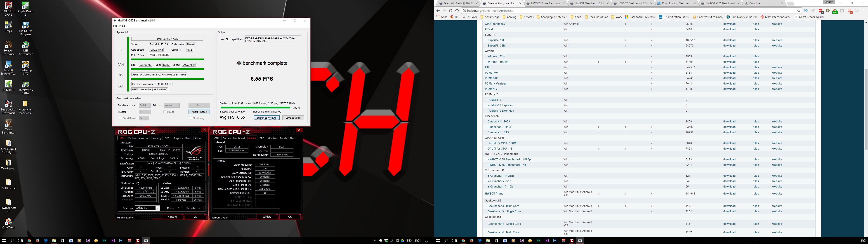
Task: Open the TechPowerUp GPU-Z shortcut
Action: (25, 87)
